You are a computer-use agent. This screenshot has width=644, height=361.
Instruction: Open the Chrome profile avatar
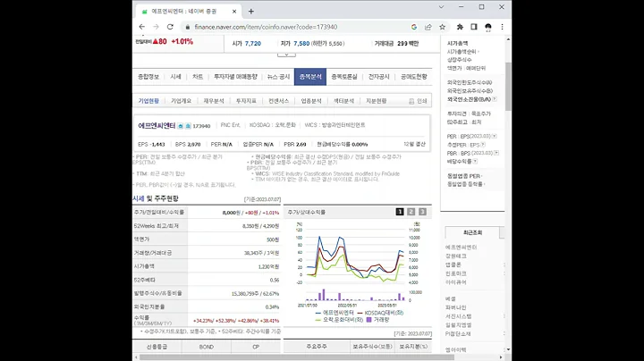coord(488,27)
